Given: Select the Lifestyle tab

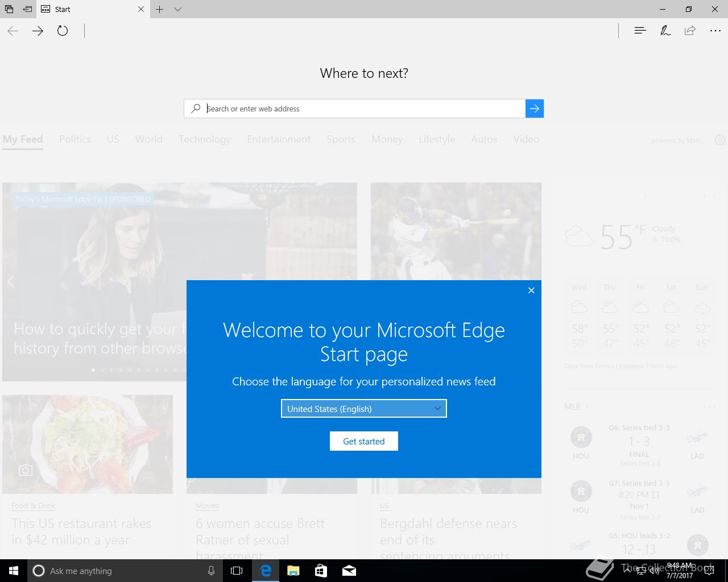Looking at the screenshot, I should [x=437, y=139].
